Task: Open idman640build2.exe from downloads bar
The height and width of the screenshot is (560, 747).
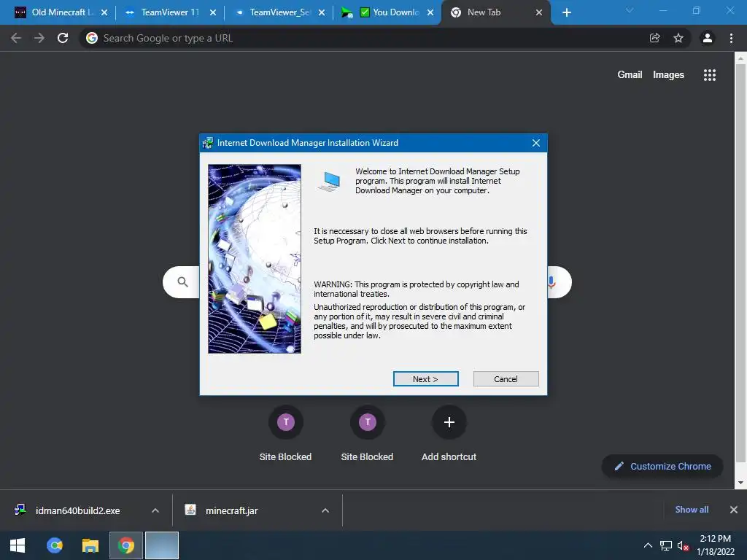Action: pyautogui.click(x=77, y=510)
